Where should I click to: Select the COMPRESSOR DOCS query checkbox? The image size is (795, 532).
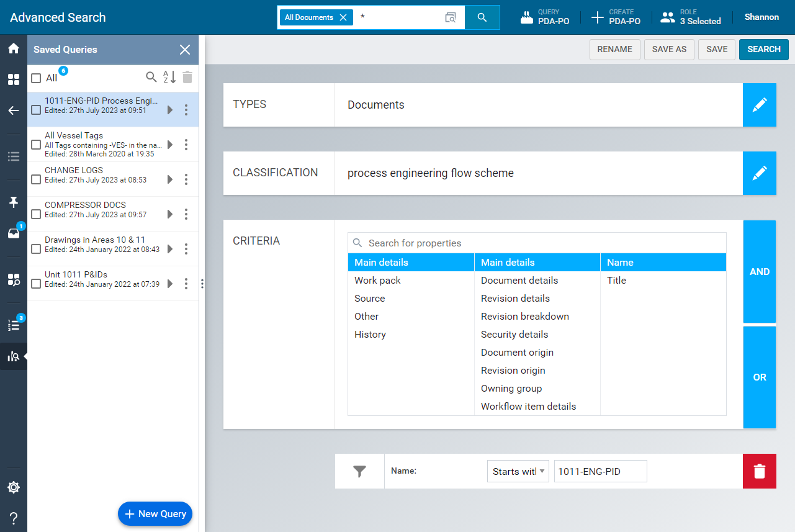(x=36, y=214)
